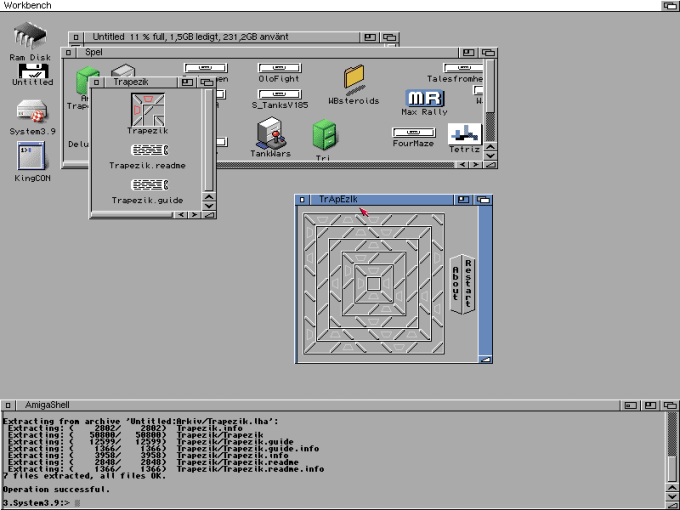Click the Trapezik drawer vertical scrollbar
Image resolution: width=680 pixels, height=510 pixels.
pos(209,141)
